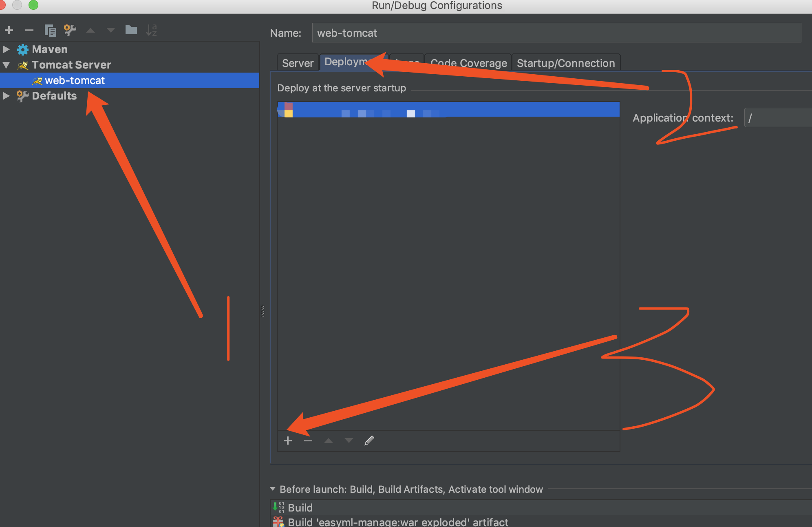Collapse the Tomcat Server tree node

click(7, 65)
